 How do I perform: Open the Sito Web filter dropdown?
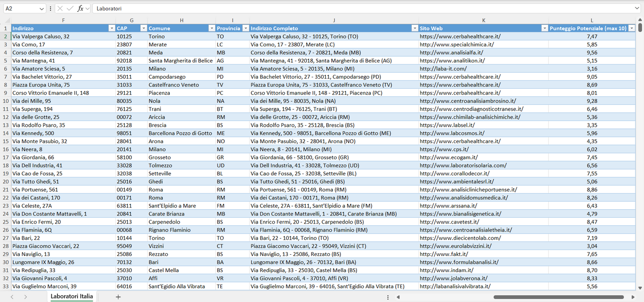[544, 28]
